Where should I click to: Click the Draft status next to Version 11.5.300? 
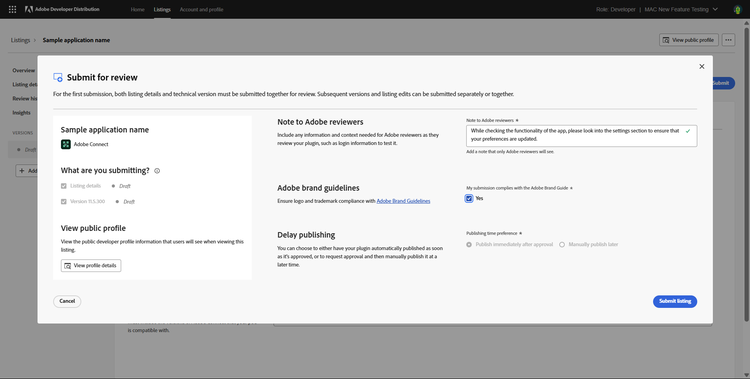129,202
